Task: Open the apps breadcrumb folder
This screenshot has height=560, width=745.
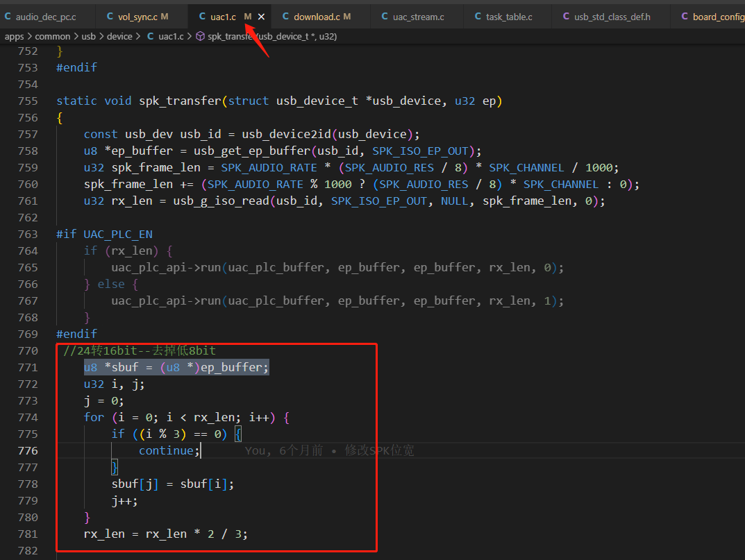Action: (x=15, y=37)
